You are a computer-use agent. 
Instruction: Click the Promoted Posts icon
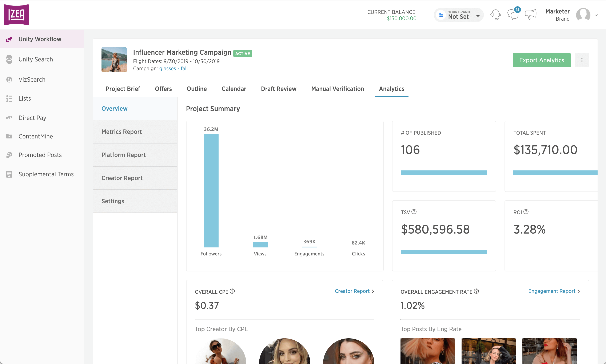(x=9, y=155)
